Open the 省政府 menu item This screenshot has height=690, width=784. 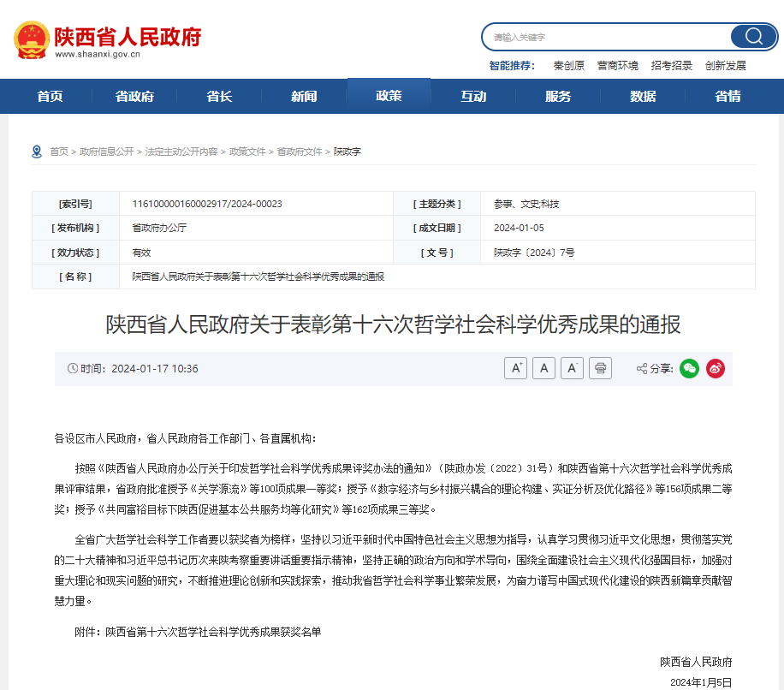pos(134,96)
